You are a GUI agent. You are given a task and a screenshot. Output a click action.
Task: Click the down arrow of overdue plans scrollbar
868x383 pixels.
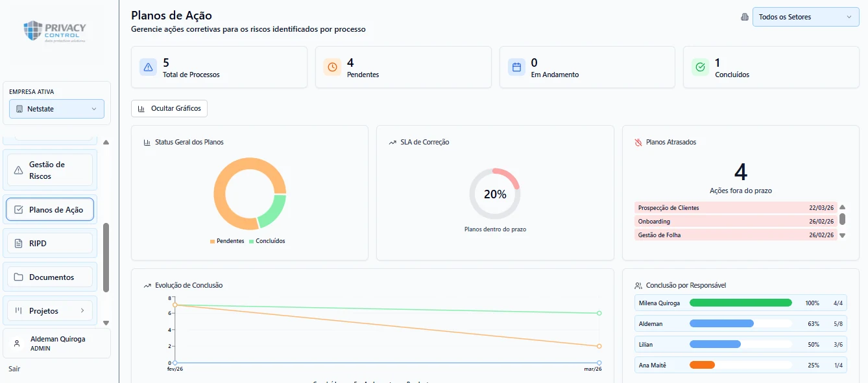pos(843,235)
